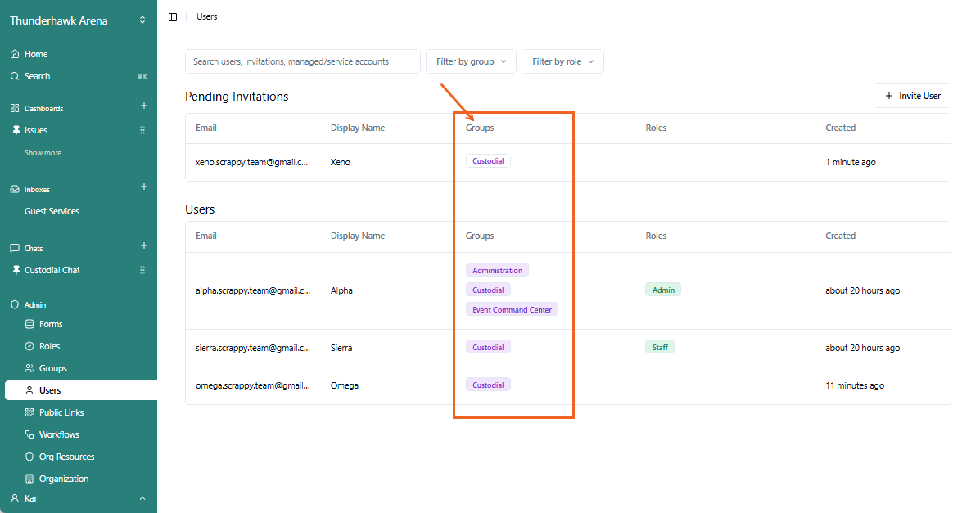Click the users search input field

pos(302,61)
